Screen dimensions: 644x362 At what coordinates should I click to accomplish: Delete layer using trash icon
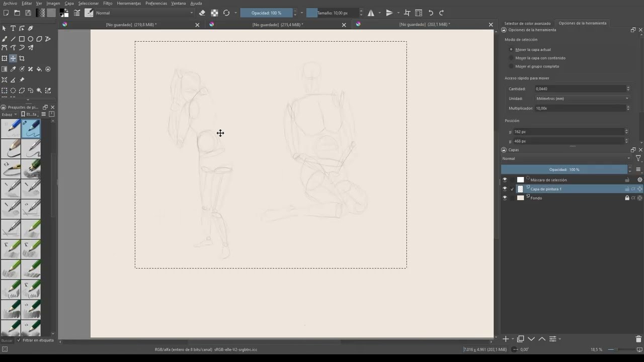pyautogui.click(x=638, y=339)
